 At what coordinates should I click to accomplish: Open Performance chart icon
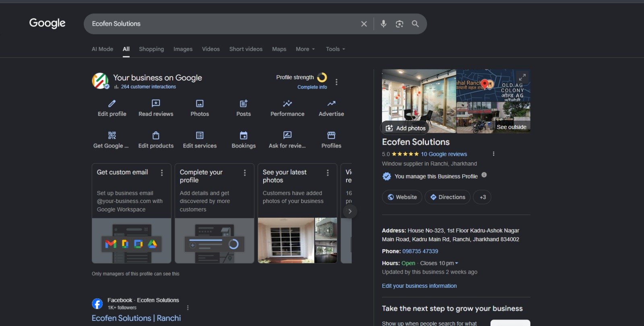(x=287, y=104)
